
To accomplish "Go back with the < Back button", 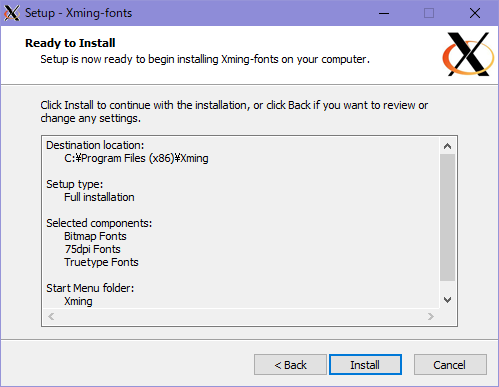I will 290,365.
